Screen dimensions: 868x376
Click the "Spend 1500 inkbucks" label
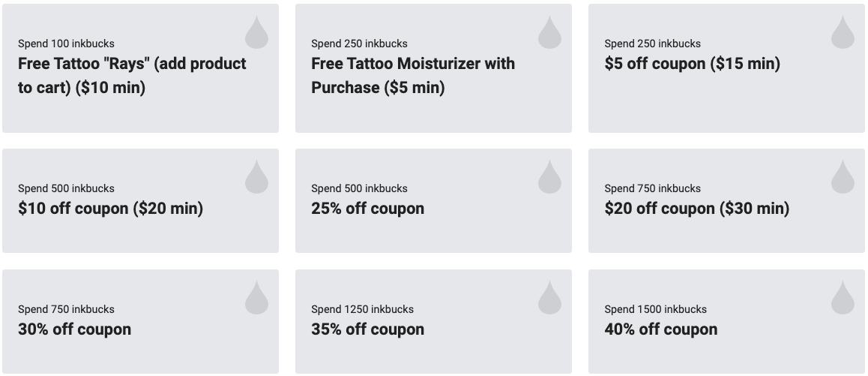655,309
